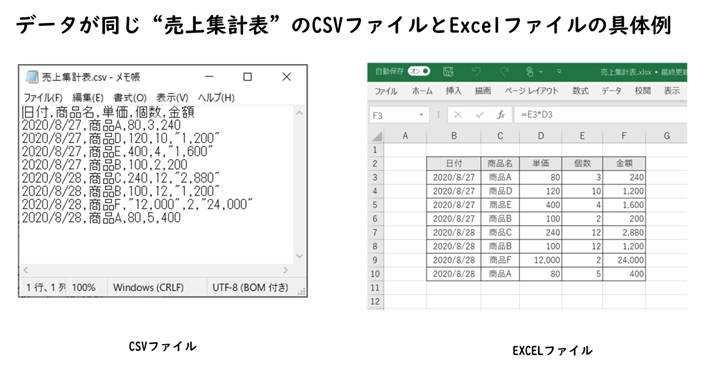Open the 数式 ribbon tab
709x371 pixels.
(580, 91)
